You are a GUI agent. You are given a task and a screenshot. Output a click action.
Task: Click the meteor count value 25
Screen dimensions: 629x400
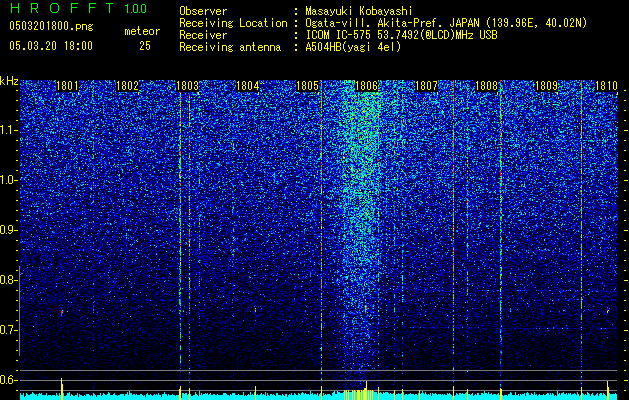coord(145,46)
